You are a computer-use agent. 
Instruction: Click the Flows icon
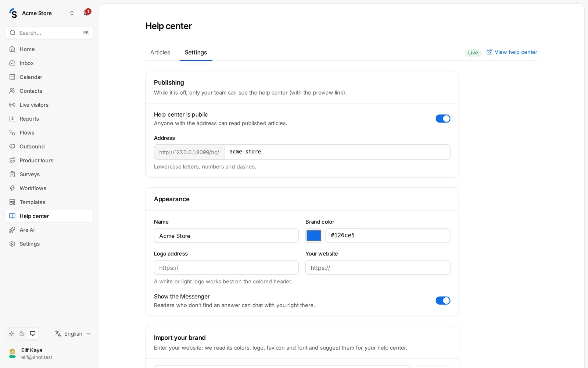point(12,132)
